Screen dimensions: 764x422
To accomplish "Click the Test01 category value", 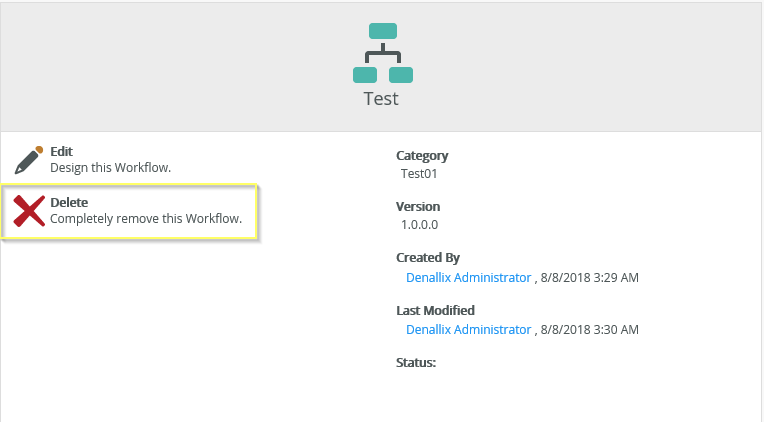I will click(x=419, y=173).
